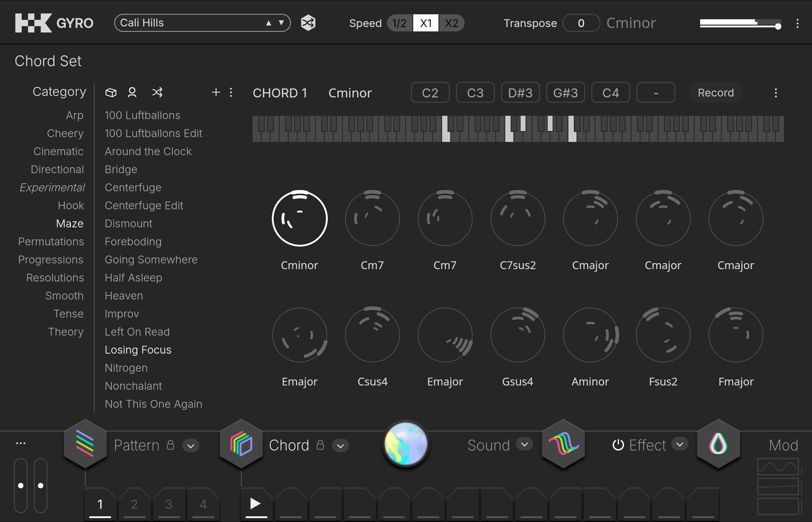Expand the Sound section dropdown
The height and width of the screenshot is (522, 812).
524,445
